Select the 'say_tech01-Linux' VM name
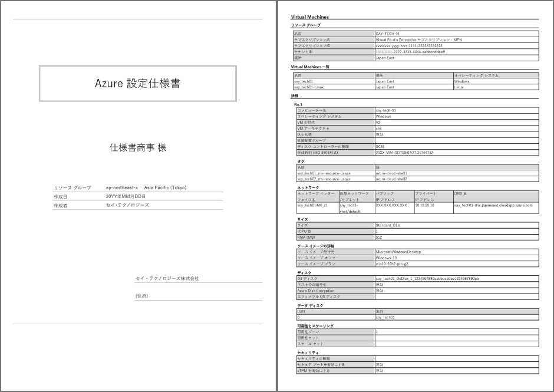 tap(309, 87)
